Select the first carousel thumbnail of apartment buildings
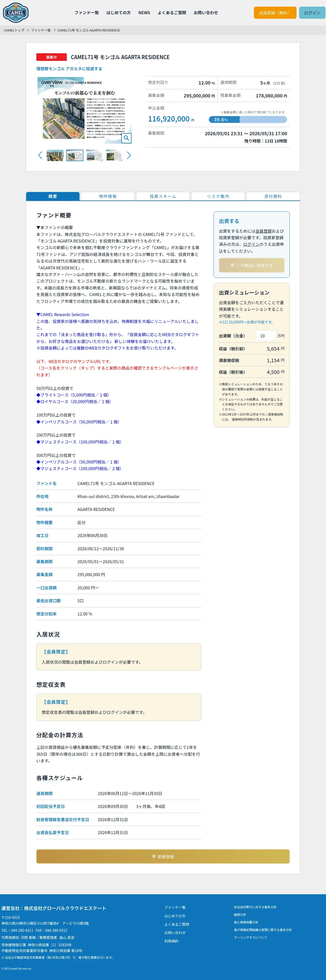Image resolution: width=326 pixels, height=980 pixels. coord(55,155)
